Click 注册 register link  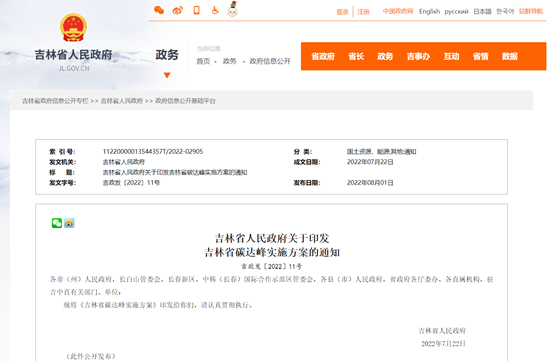[363, 12]
